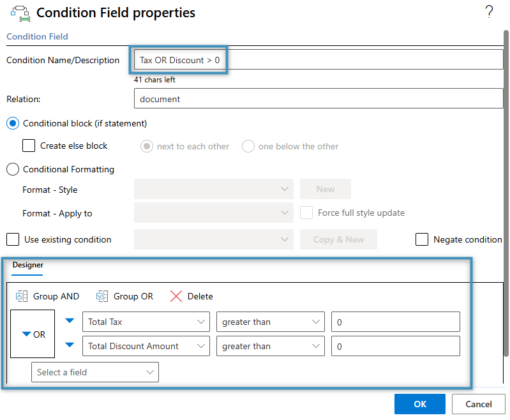Click the OR group operator box
510x420 pixels.
33,334
